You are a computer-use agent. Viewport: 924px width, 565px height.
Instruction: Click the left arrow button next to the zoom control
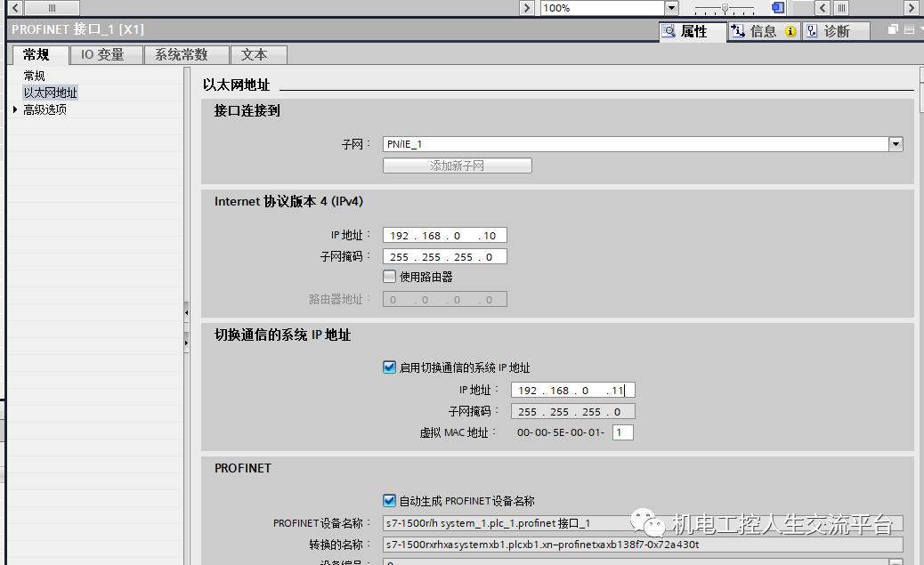click(821, 8)
